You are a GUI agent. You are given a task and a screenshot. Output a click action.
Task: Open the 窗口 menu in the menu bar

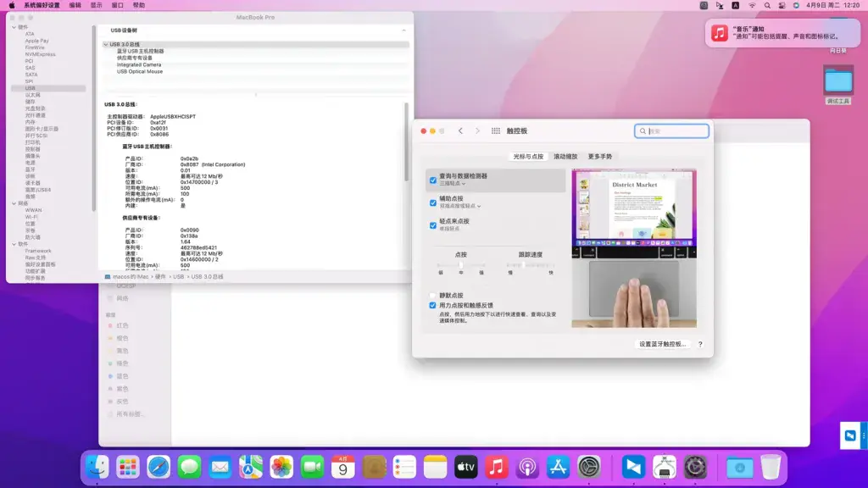click(117, 6)
